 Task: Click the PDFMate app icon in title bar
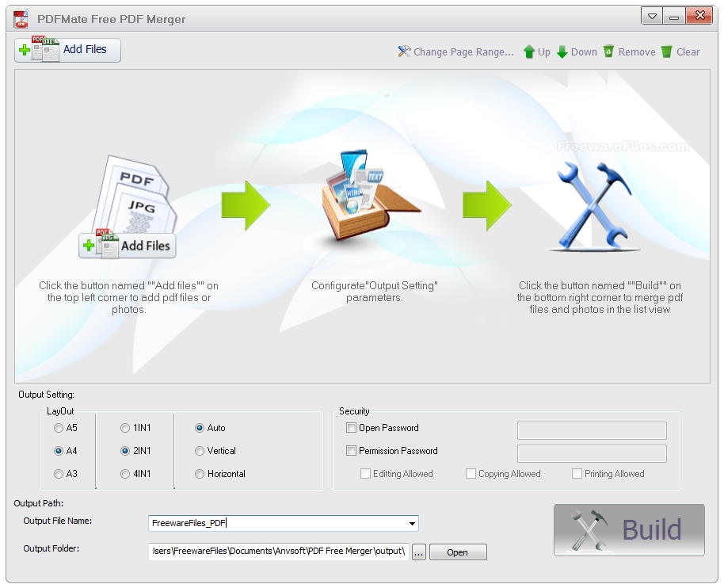click(x=21, y=19)
